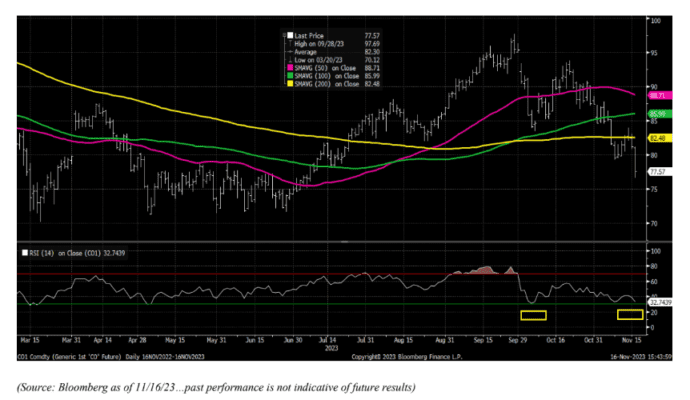Click the 'SMAVG (50) on Close' label
Viewport: 690px width, 400px height.
click(325, 68)
